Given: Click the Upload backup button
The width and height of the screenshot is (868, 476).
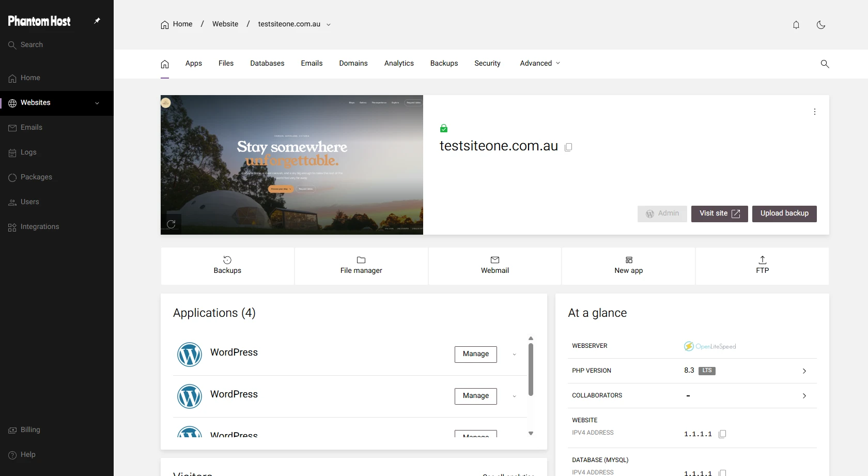Looking at the screenshot, I should pos(784,214).
